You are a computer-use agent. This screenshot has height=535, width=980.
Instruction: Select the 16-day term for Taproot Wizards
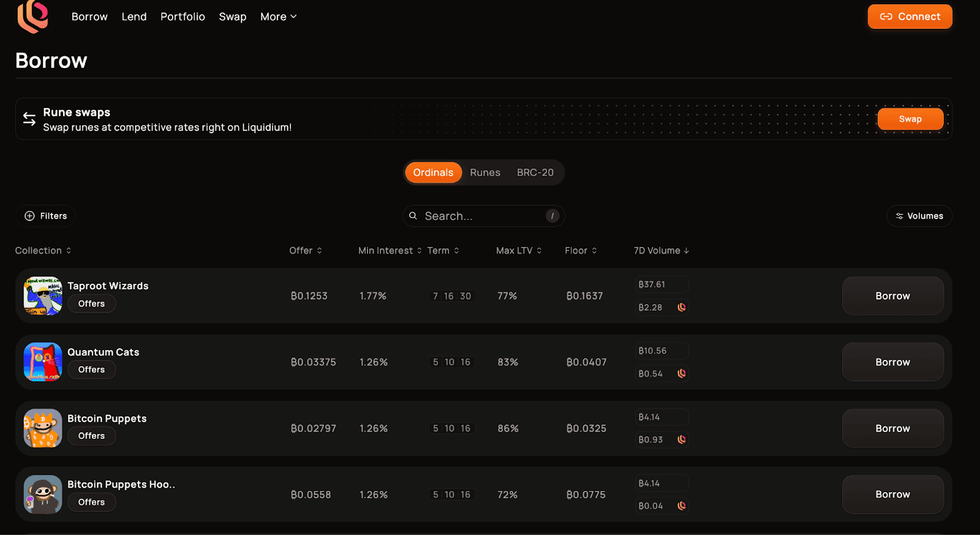pos(449,296)
